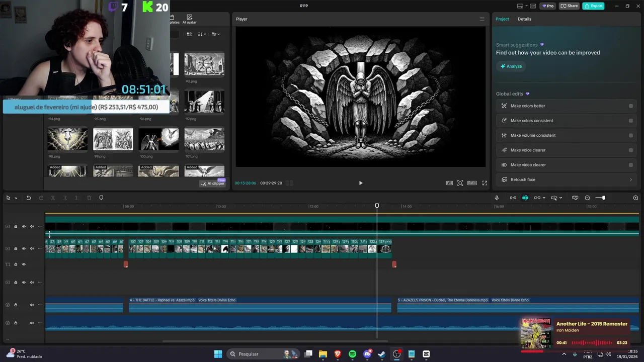Open the media sort dropdown
Viewport: 644px width, 362px height.
[202, 34]
